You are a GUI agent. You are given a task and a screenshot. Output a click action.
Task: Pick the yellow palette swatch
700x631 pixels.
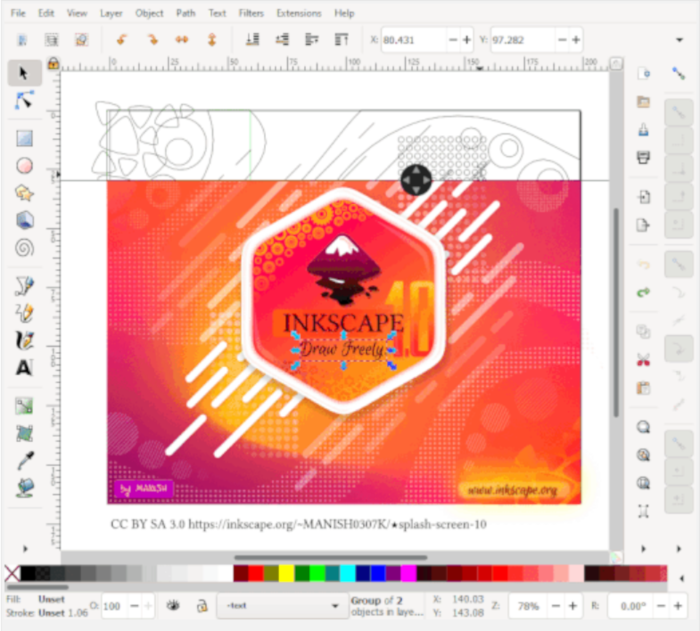(286, 573)
